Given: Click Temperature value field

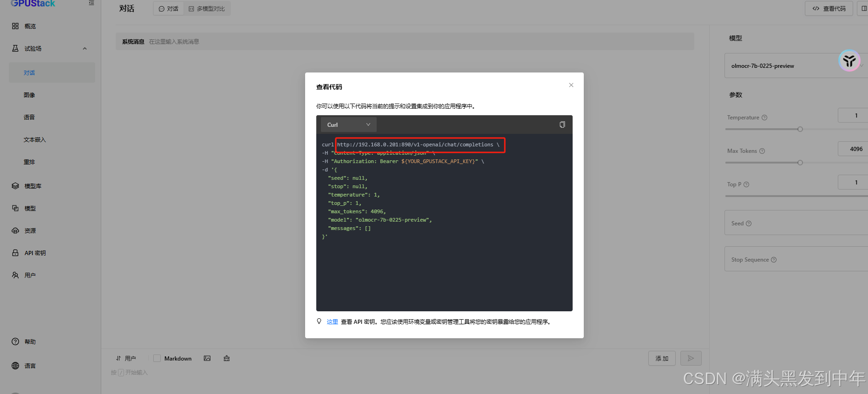Looking at the screenshot, I should (x=853, y=115).
